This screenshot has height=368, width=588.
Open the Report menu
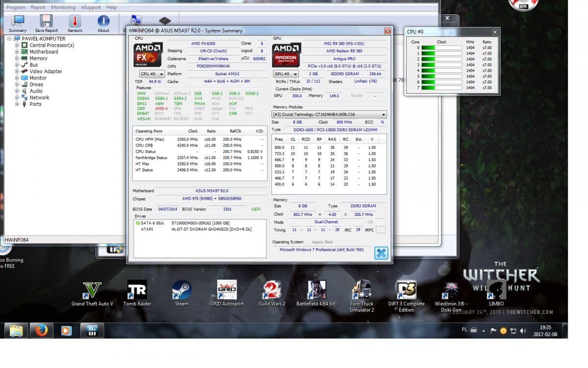pyautogui.click(x=38, y=7)
